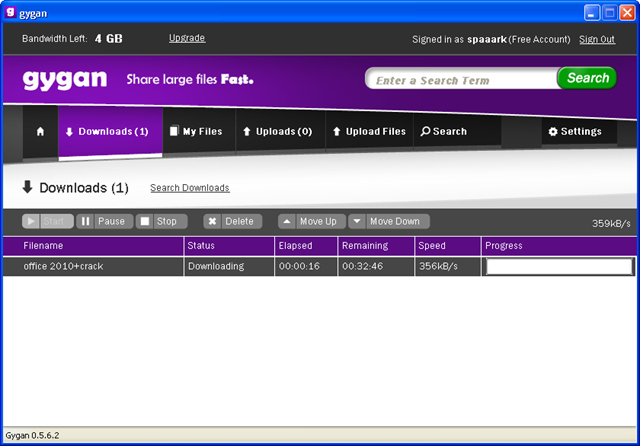Switch to the Uploads (0) tab

[x=280, y=131]
